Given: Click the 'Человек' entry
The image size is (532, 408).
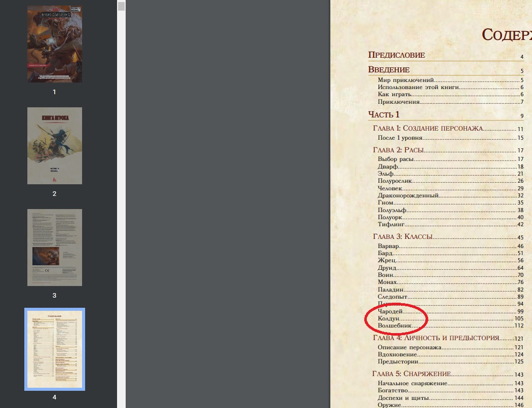Looking at the screenshot, I should [x=390, y=188].
